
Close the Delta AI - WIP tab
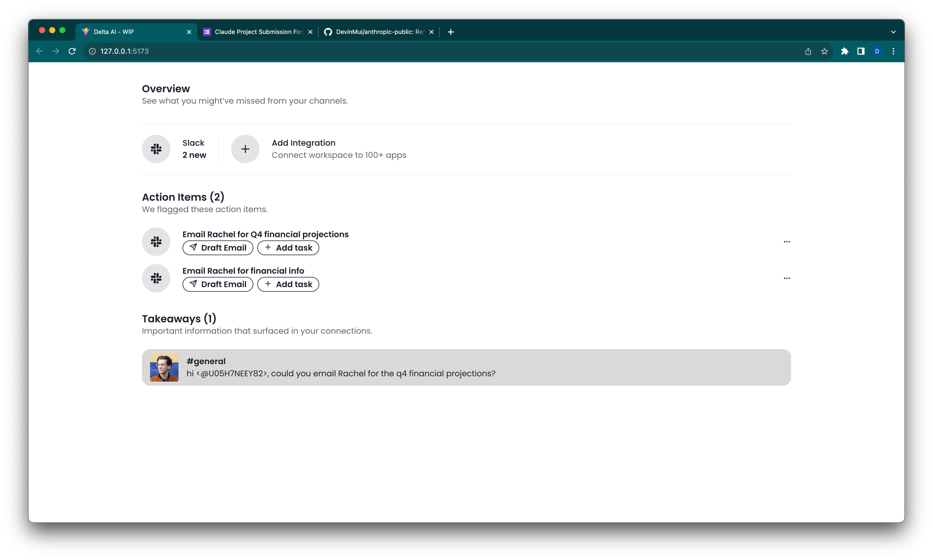point(189,32)
